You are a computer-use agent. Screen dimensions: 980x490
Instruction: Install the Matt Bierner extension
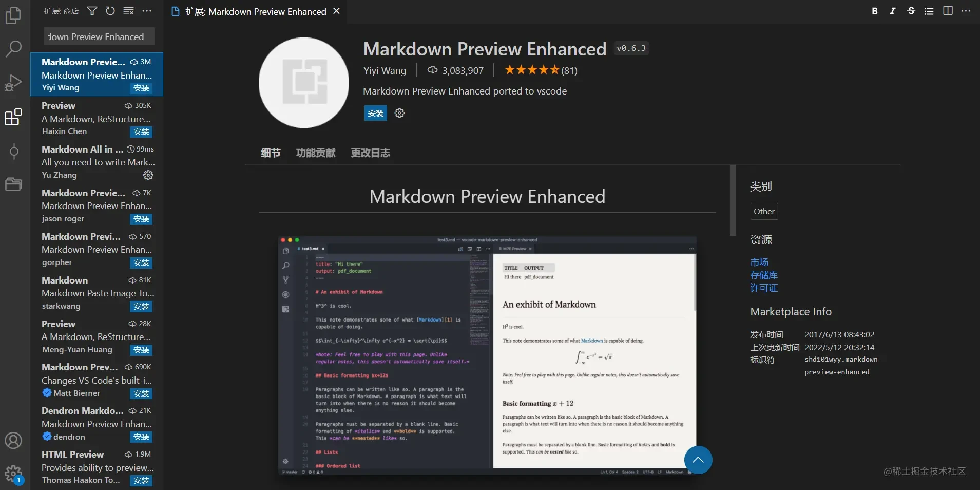pos(141,393)
